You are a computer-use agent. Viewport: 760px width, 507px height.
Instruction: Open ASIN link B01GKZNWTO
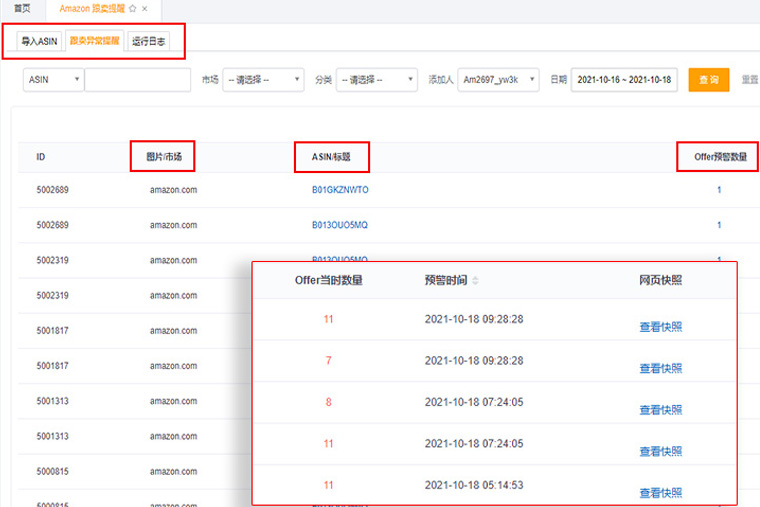point(340,189)
